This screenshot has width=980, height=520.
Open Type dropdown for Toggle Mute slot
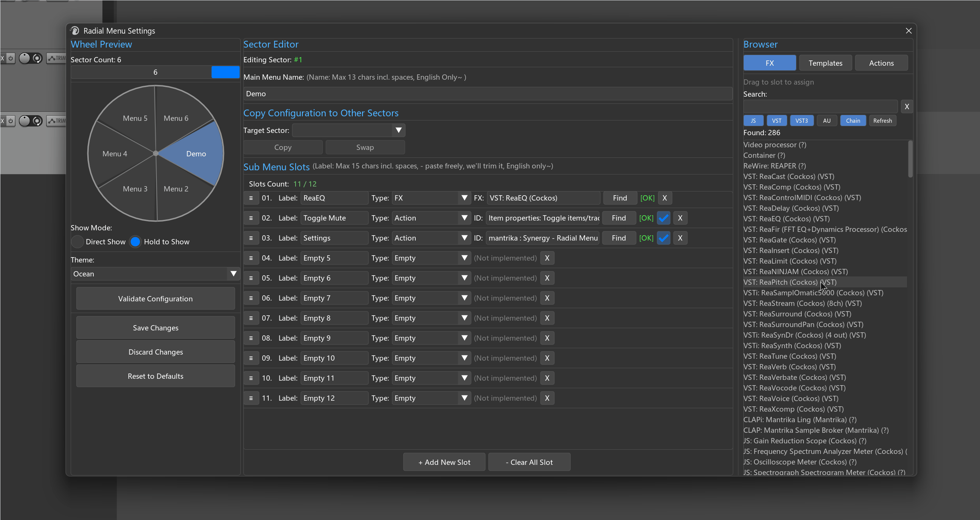click(431, 218)
